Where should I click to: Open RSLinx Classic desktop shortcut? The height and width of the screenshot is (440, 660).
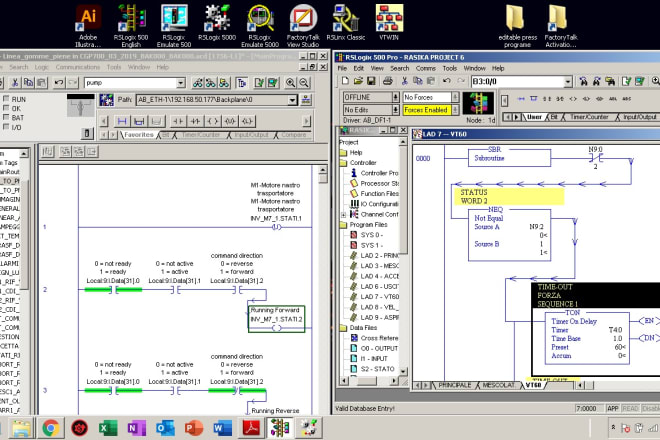pyautogui.click(x=346, y=23)
